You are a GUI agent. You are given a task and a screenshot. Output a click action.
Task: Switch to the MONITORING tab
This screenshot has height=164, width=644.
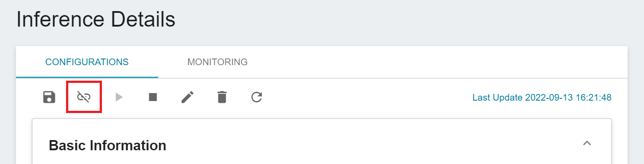click(x=217, y=62)
